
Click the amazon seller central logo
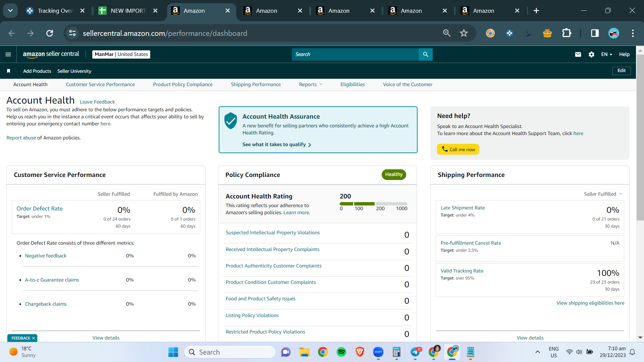coord(51,54)
